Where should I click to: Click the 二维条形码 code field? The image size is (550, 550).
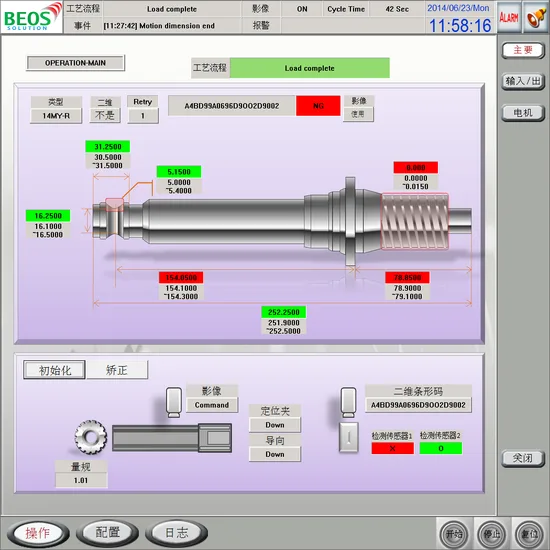pyautogui.click(x=418, y=405)
